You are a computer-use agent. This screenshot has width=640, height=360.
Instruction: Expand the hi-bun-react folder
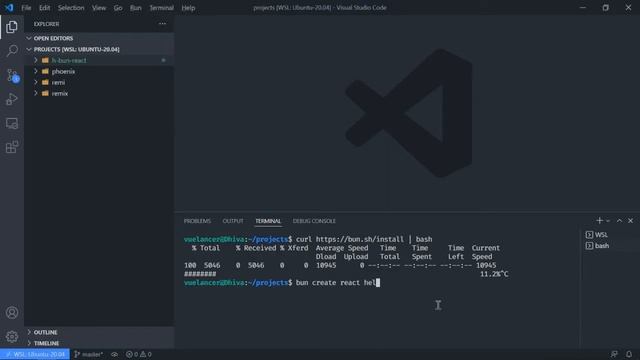(36, 60)
